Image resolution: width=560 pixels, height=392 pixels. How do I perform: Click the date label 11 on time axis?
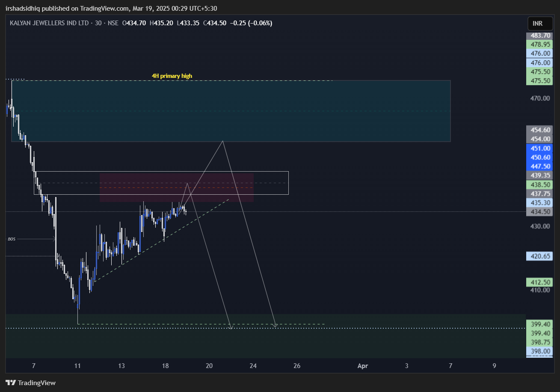[x=77, y=366]
